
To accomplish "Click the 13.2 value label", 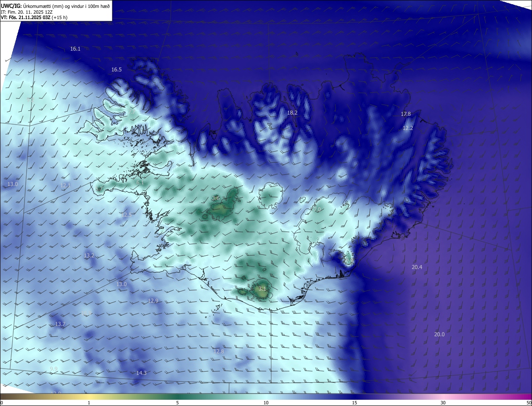I will (x=89, y=256).
